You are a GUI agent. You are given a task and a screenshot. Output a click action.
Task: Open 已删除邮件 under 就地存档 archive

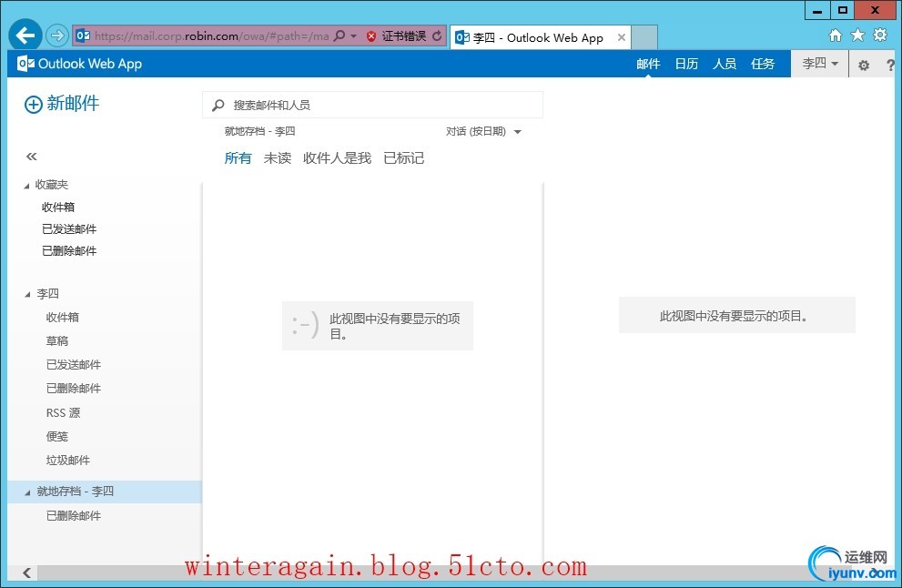74,516
